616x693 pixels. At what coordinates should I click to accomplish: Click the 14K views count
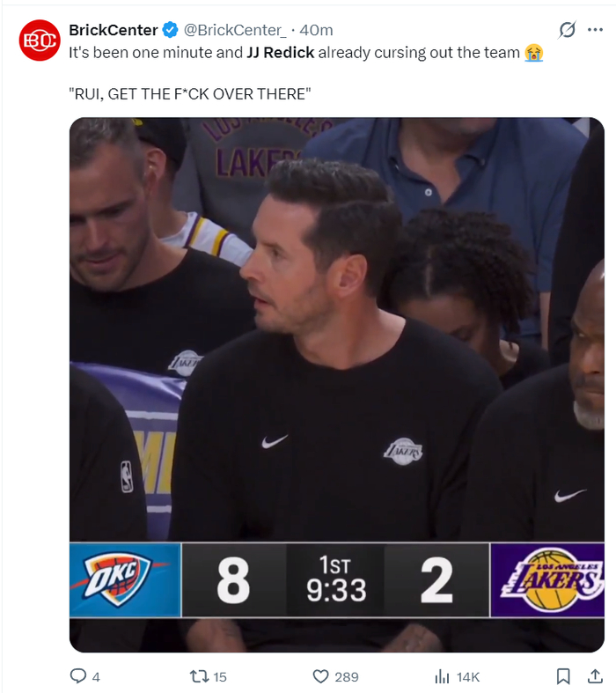click(x=469, y=676)
